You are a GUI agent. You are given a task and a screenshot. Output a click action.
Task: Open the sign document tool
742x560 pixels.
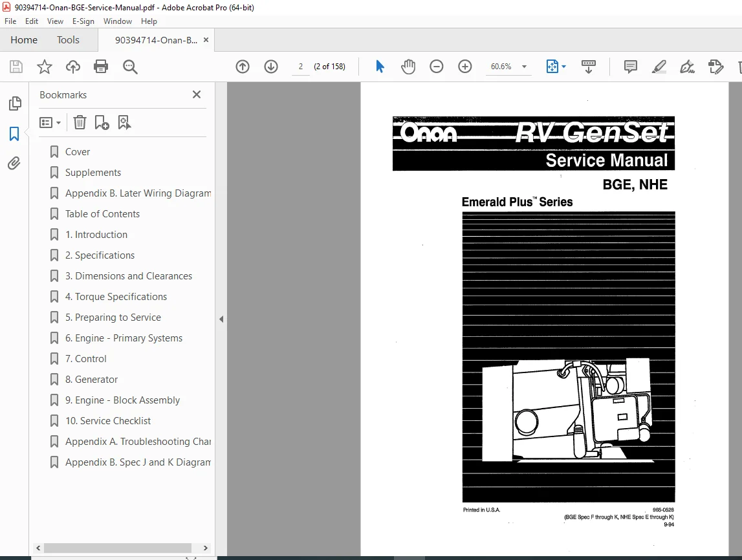click(687, 67)
